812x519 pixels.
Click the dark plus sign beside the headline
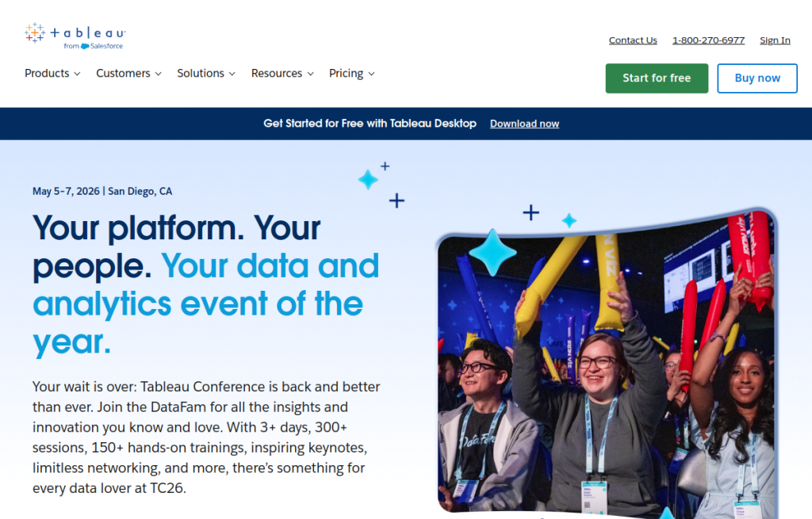[x=396, y=200]
